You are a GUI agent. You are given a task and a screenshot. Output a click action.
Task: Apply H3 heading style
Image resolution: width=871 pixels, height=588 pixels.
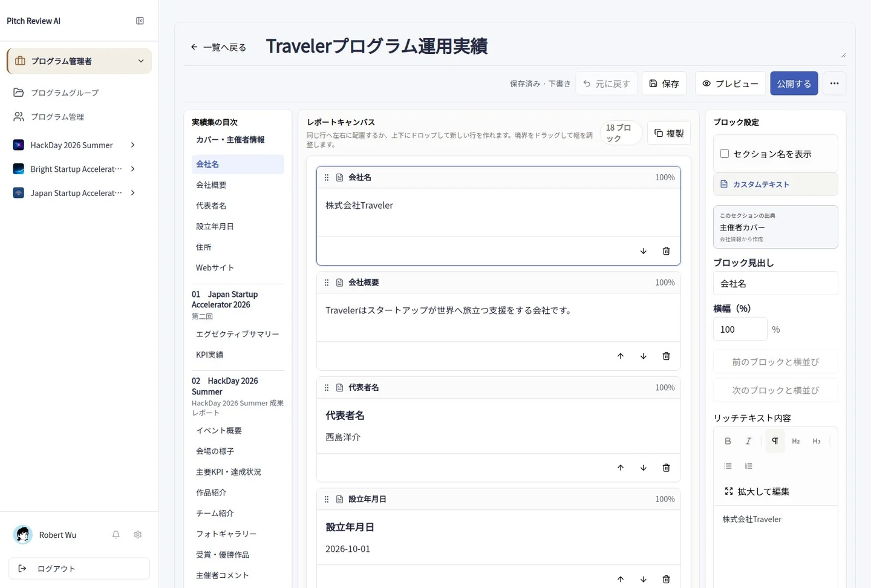(817, 441)
